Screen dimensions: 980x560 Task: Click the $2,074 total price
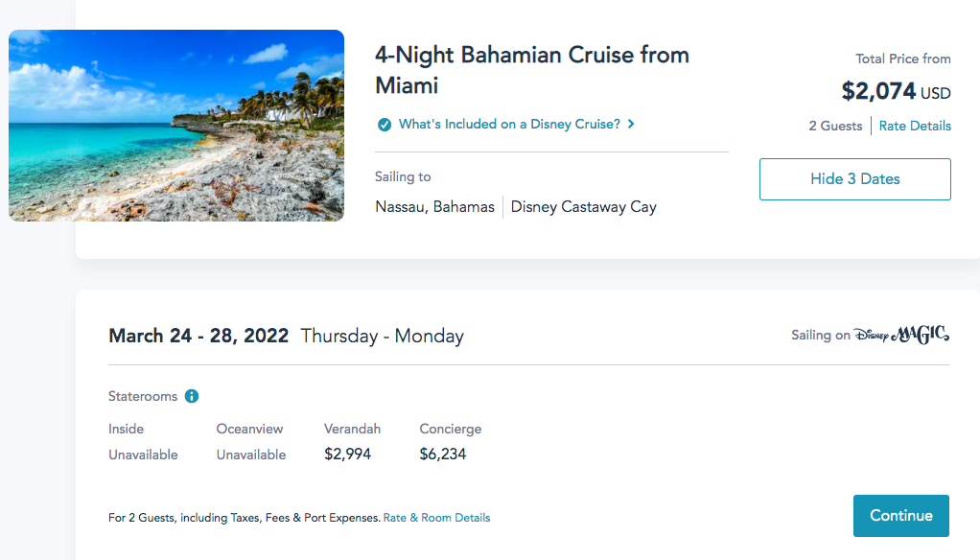877,91
